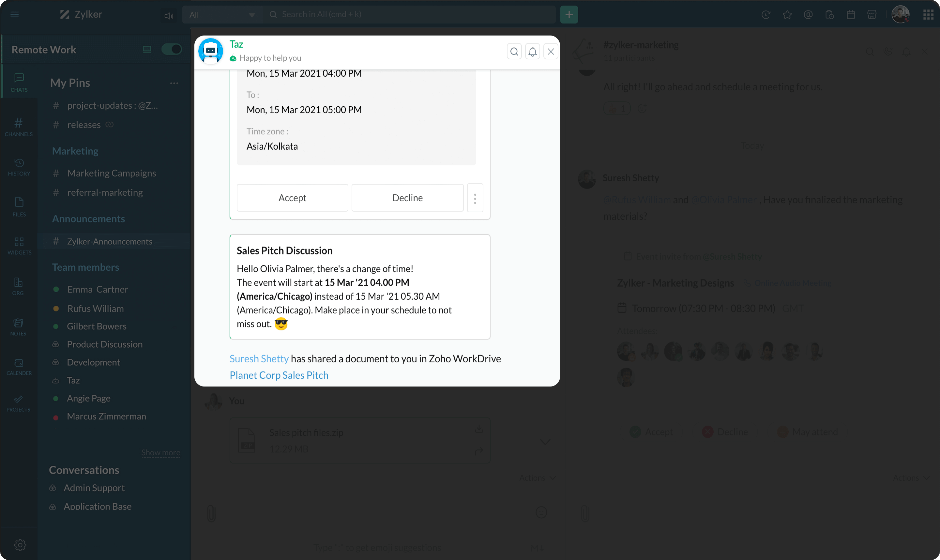Open Calendar panel

tap(18, 365)
